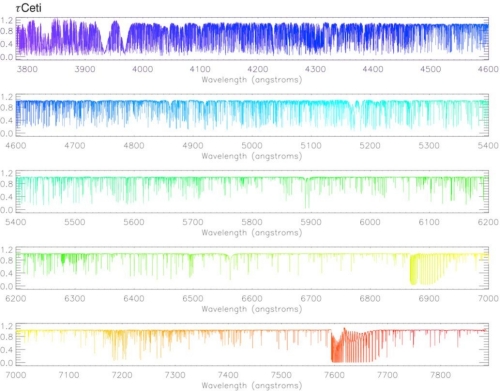Pick the 7600 wavelength tick label
Viewport: 500px width, 391px height.
(334, 375)
